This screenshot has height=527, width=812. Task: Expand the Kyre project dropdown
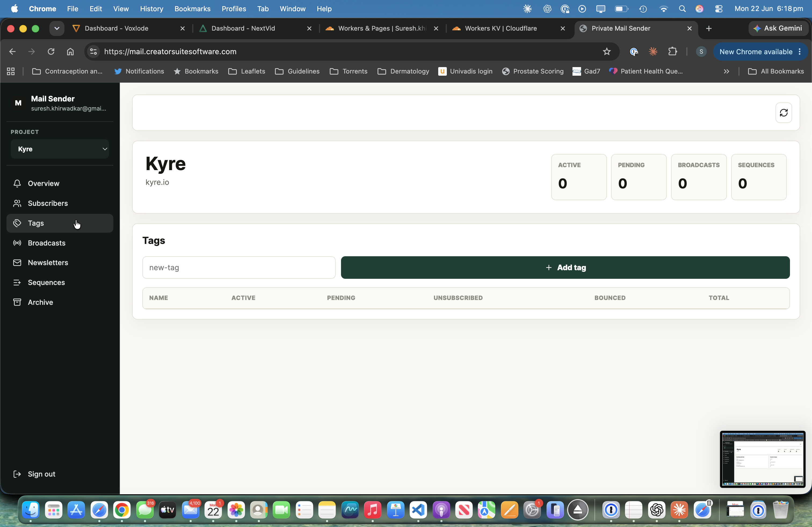(x=60, y=149)
